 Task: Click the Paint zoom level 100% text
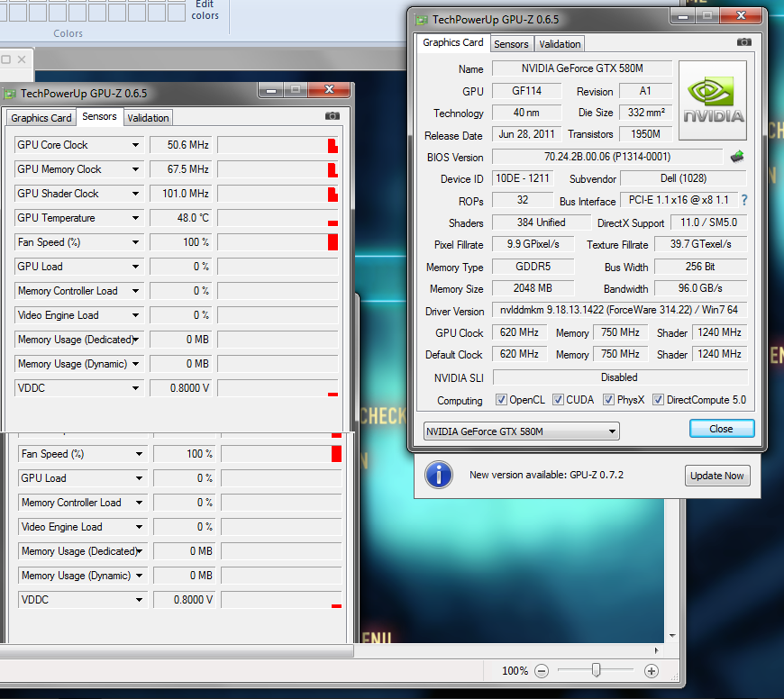515,671
